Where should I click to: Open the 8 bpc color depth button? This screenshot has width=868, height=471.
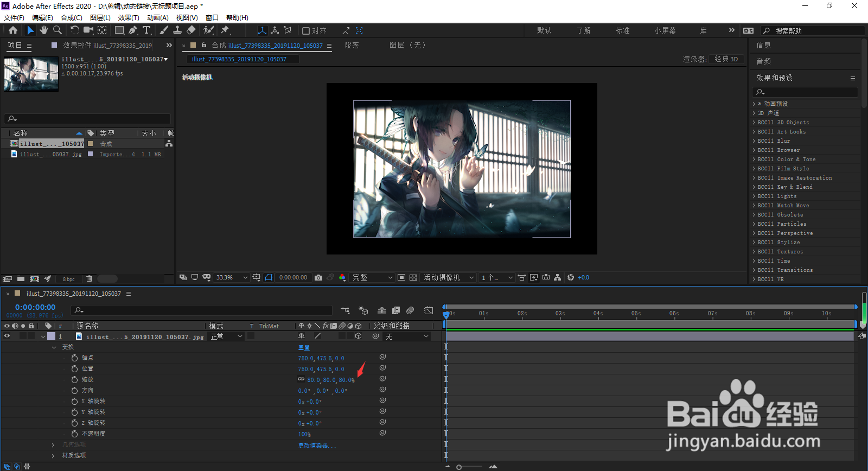(69, 279)
